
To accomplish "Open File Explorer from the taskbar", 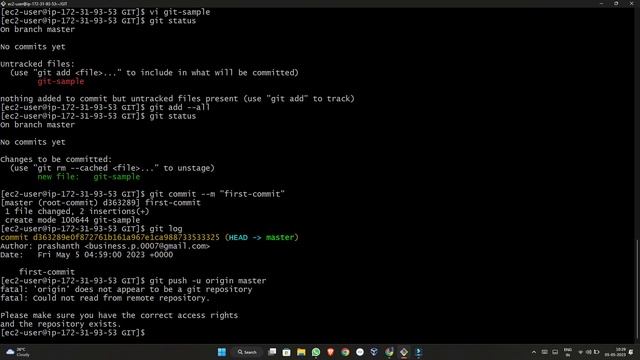I will [x=301, y=352].
